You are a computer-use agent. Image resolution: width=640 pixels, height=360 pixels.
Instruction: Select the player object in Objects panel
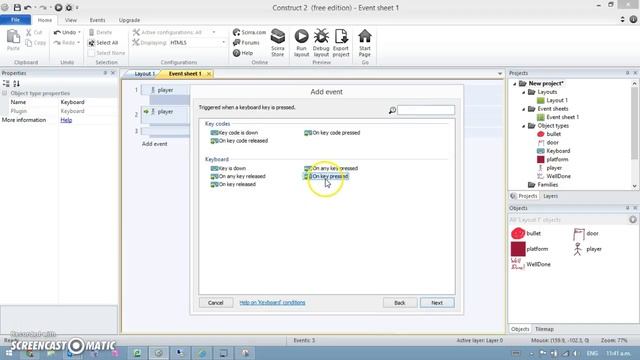pyautogui.click(x=587, y=249)
